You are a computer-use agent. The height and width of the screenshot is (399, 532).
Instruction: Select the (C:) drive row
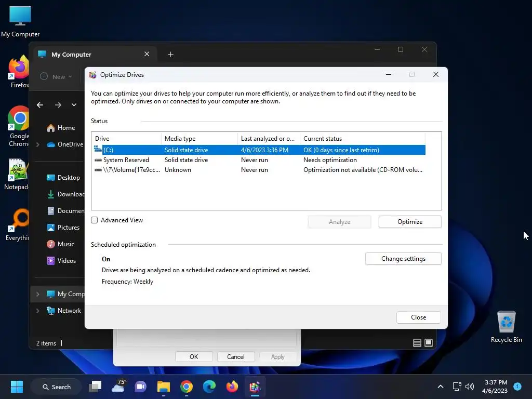click(x=259, y=150)
